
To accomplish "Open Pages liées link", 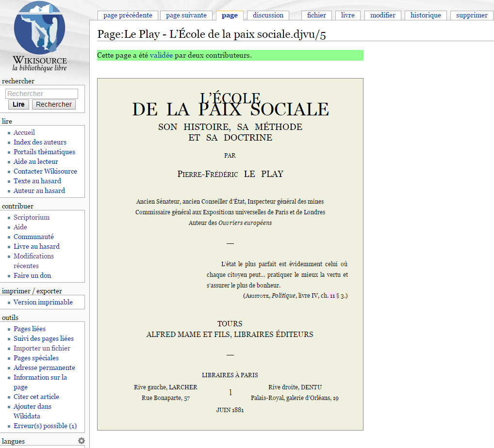I will [x=30, y=329].
